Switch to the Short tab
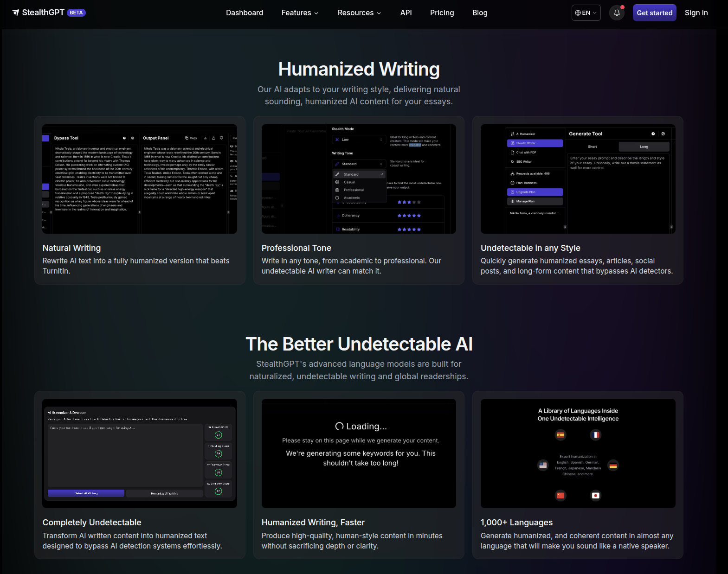The width and height of the screenshot is (728, 574). 593,147
